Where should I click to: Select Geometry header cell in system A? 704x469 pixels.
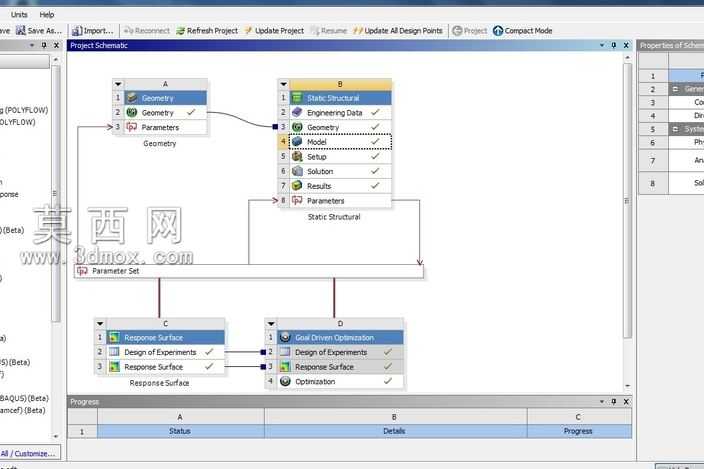[x=165, y=98]
